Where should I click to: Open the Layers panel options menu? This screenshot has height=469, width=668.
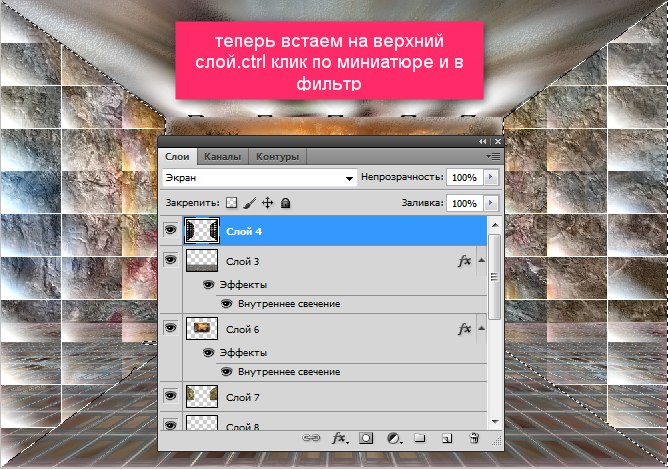[493, 157]
